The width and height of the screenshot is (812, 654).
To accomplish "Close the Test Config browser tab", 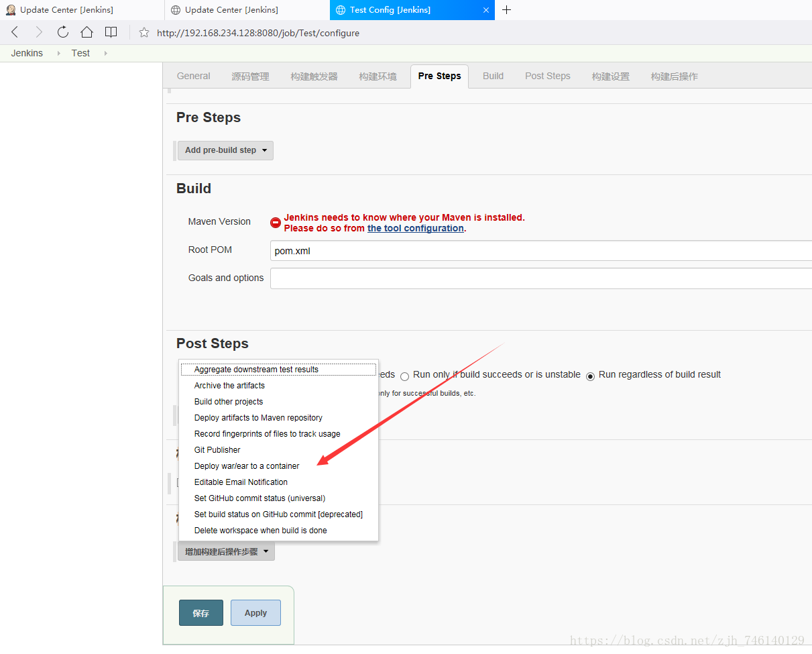I will 487,10.
